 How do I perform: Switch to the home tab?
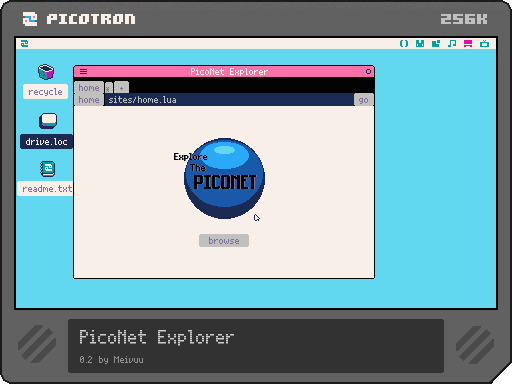pyautogui.click(x=89, y=88)
